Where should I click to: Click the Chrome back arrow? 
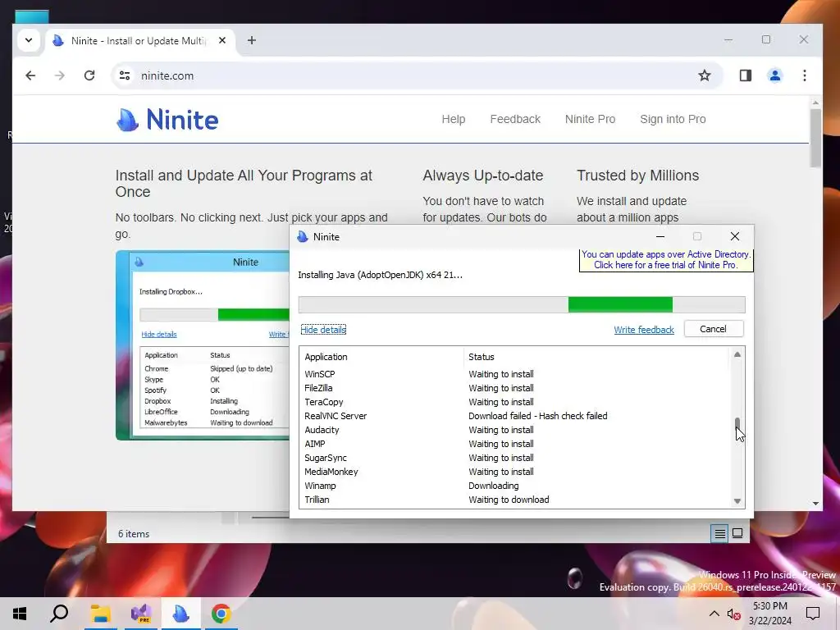click(30, 75)
